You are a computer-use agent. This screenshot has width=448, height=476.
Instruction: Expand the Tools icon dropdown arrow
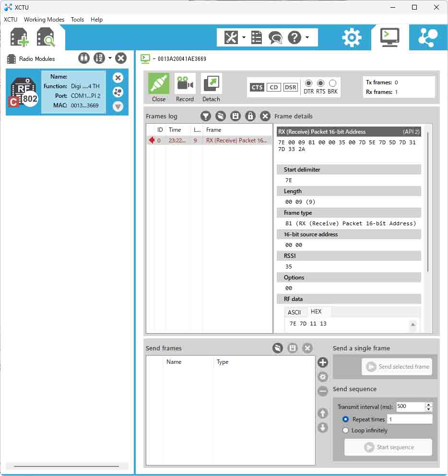click(x=244, y=38)
